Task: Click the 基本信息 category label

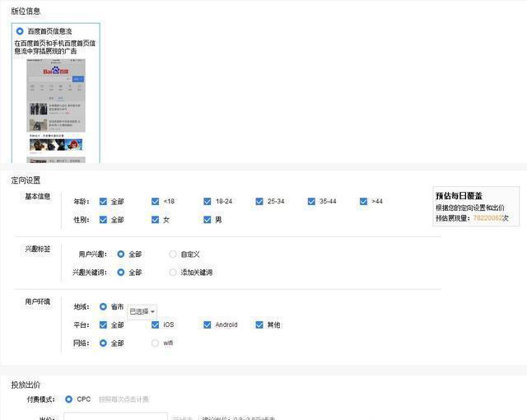Action: pos(38,196)
